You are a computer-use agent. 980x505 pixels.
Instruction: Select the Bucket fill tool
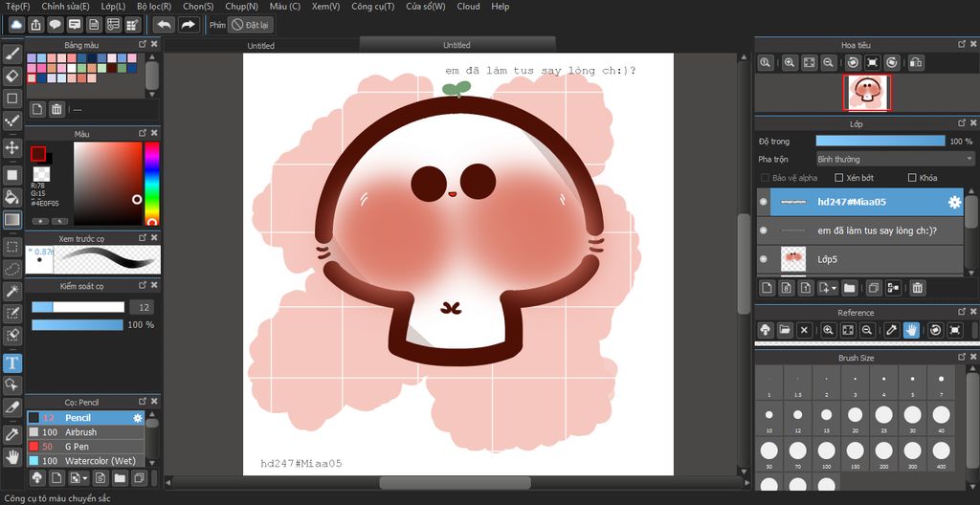[11, 197]
